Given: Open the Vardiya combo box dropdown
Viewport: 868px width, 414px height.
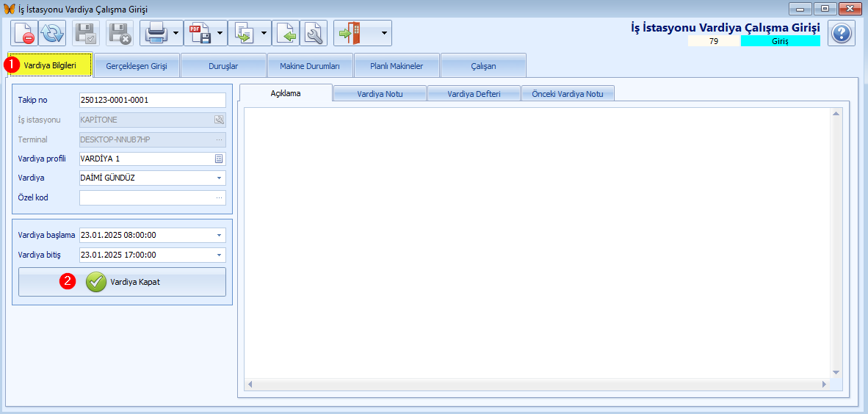Looking at the screenshot, I should point(219,178).
